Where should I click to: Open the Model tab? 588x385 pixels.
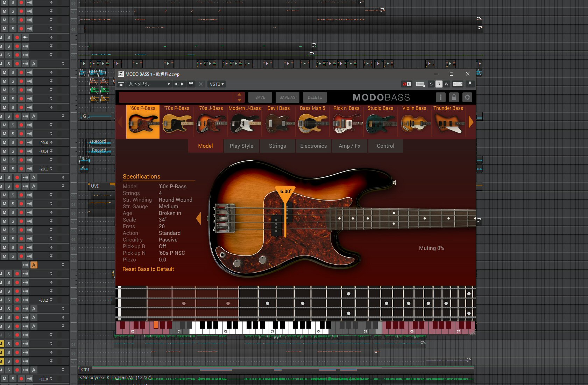tap(205, 146)
